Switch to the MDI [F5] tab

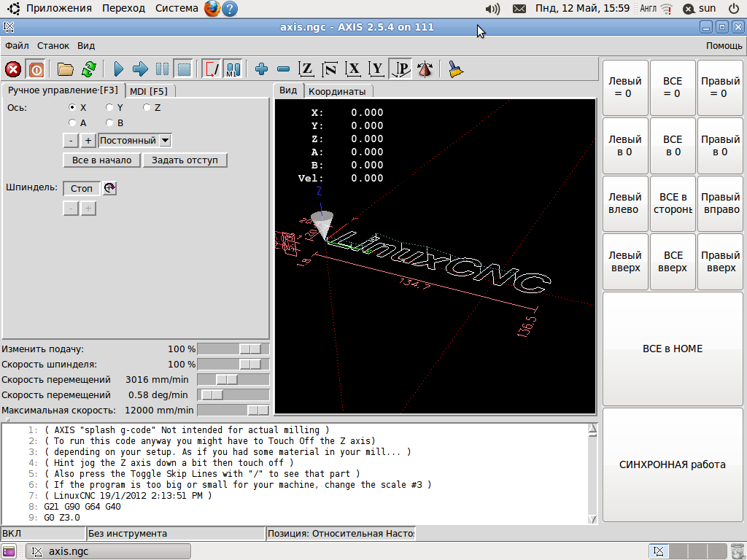[x=149, y=91]
